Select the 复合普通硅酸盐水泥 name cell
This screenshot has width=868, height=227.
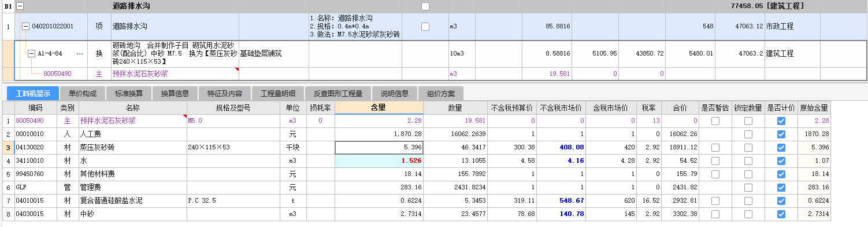[132, 201]
